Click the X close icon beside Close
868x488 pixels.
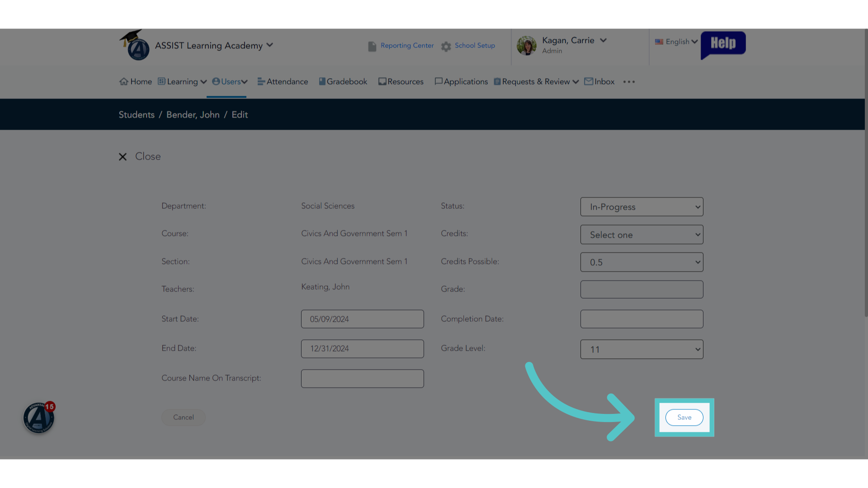123,157
